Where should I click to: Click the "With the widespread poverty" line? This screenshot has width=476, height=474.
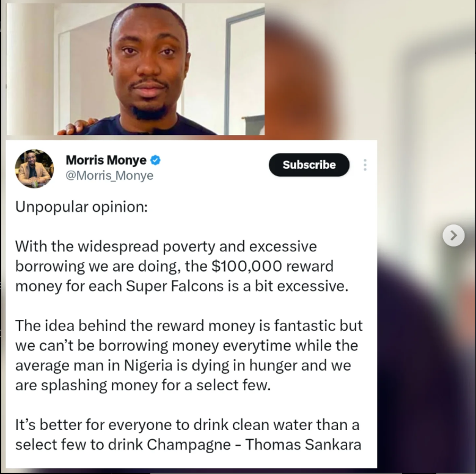pyautogui.click(x=166, y=246)
